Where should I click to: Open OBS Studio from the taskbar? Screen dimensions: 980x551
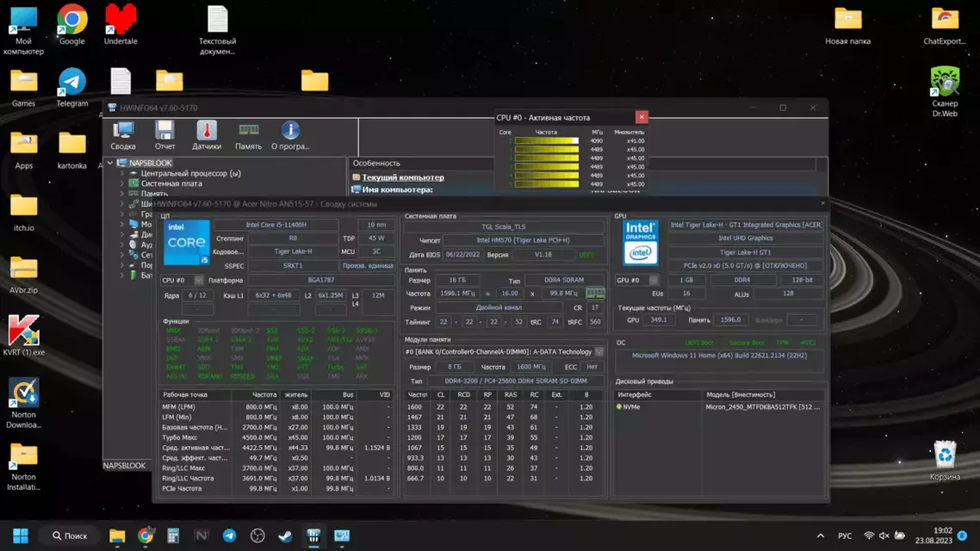(x=257, y=536)
